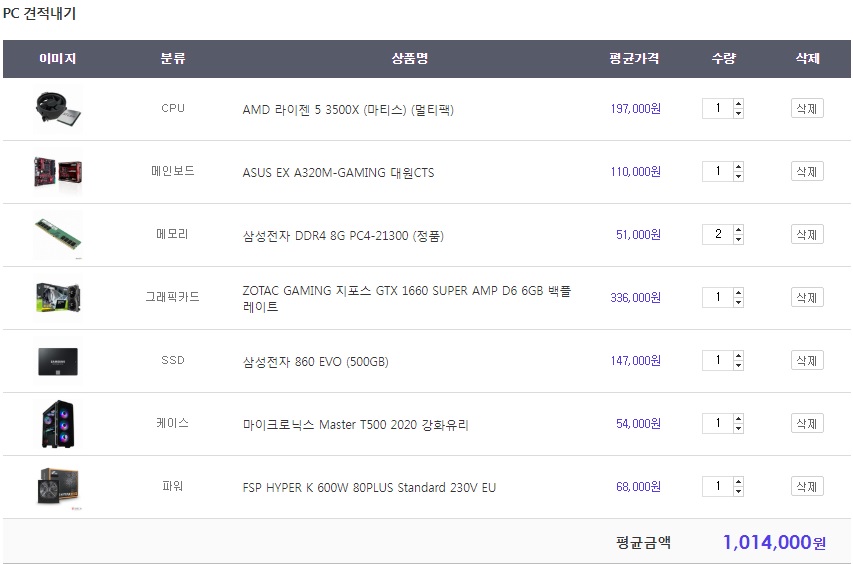The width and height of the screenshot is (853, 564).
Task: Click the 평균가격 column header
Action: coord(634,58)
